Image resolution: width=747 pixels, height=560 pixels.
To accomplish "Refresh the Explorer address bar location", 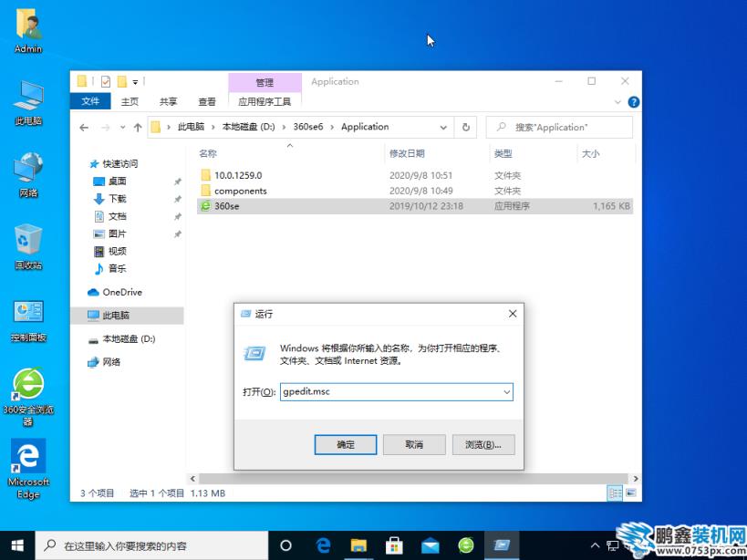I will pyautogui.click(x=466, y=128).
